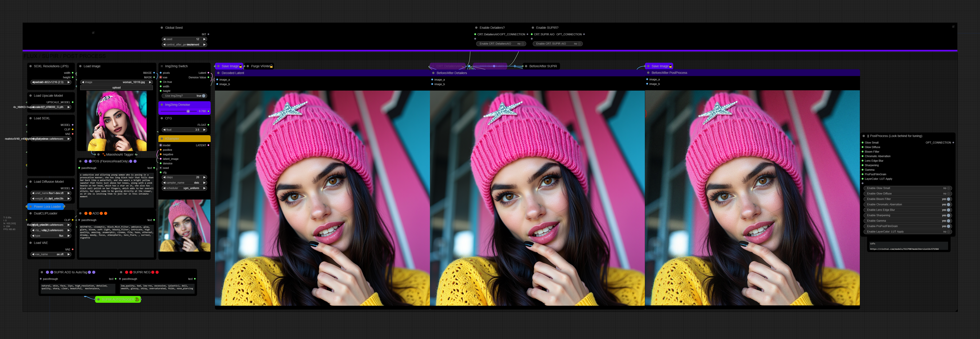980x339 pixels.
Task: Collapse the Before/After Detailers node dot
Action: click(x=433, y=73)
